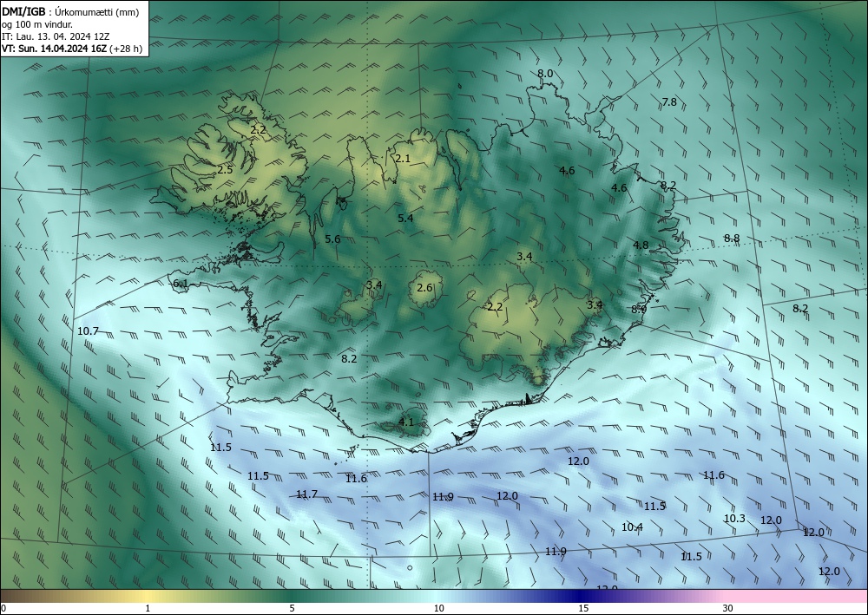Click the 10.7 value on the map

tap(88, 331)
